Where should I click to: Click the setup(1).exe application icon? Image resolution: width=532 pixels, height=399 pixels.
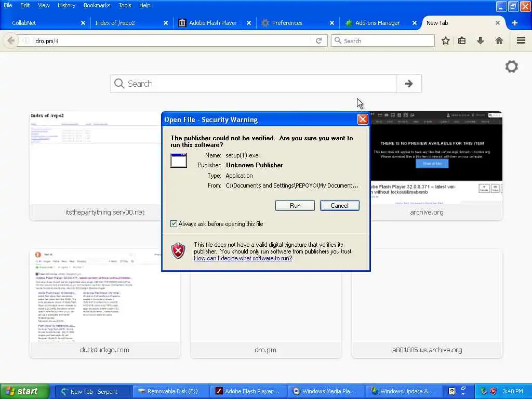pyautogui.click(x=179, y=160)
